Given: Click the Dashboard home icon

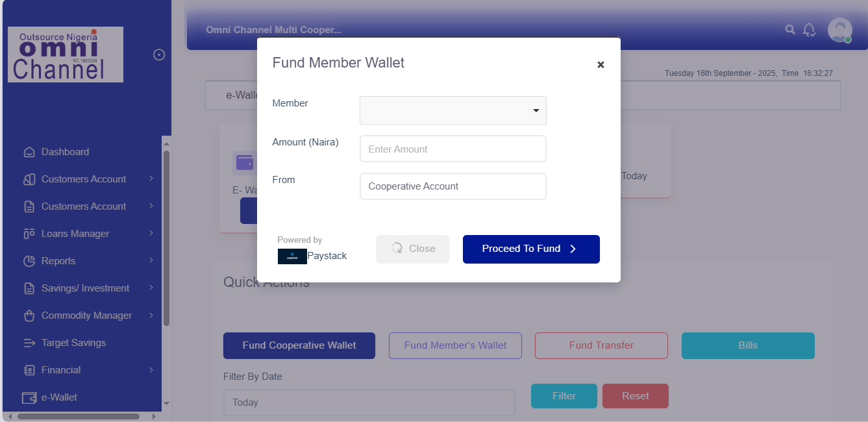Looking at the screenshot, I should 29,152.
